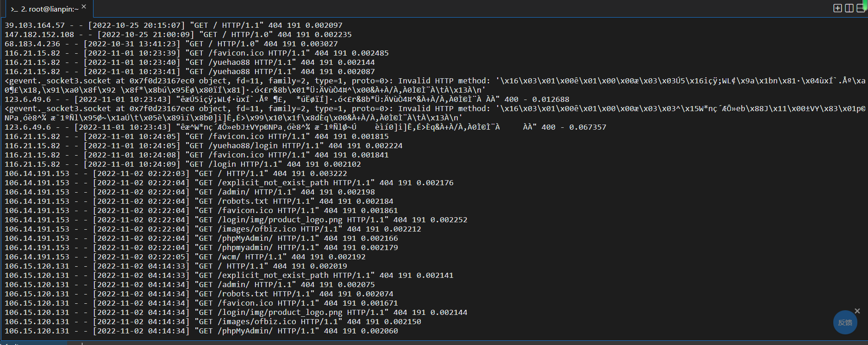Click the 68.183.4.236 log entry
The image size is (868, 345).
(x=171, y=44)
